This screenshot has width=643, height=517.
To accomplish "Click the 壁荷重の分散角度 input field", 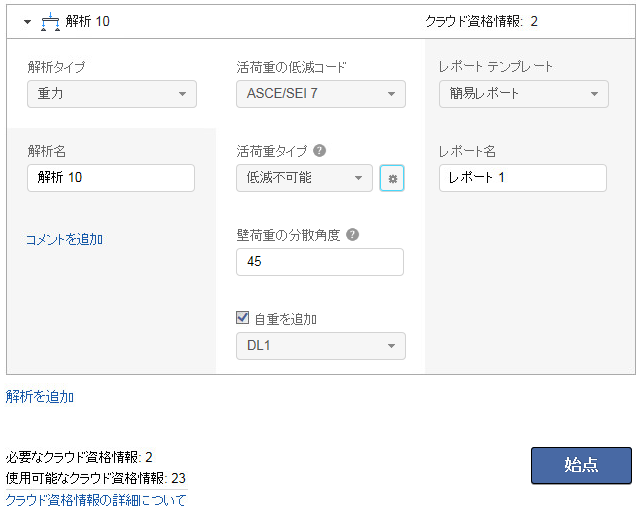I will tap(320, 262).
